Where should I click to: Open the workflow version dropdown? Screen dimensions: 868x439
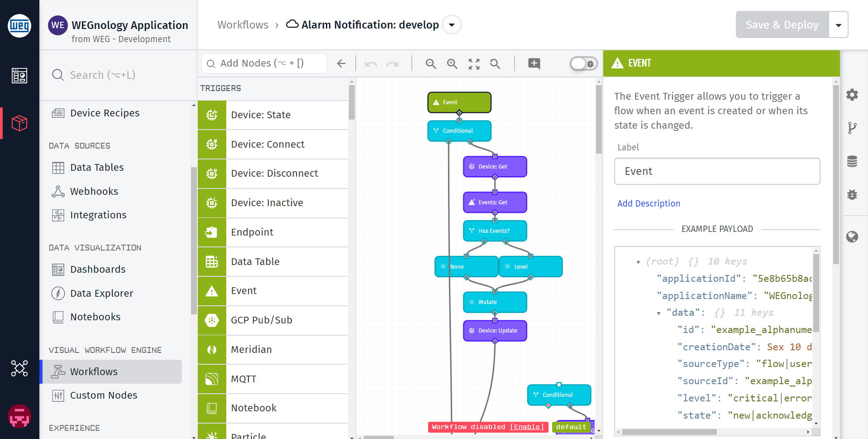point(452,25)
